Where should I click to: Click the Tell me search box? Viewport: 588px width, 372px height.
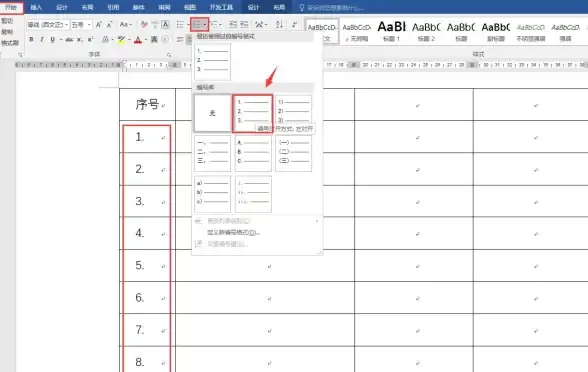[x=332, y=8]
